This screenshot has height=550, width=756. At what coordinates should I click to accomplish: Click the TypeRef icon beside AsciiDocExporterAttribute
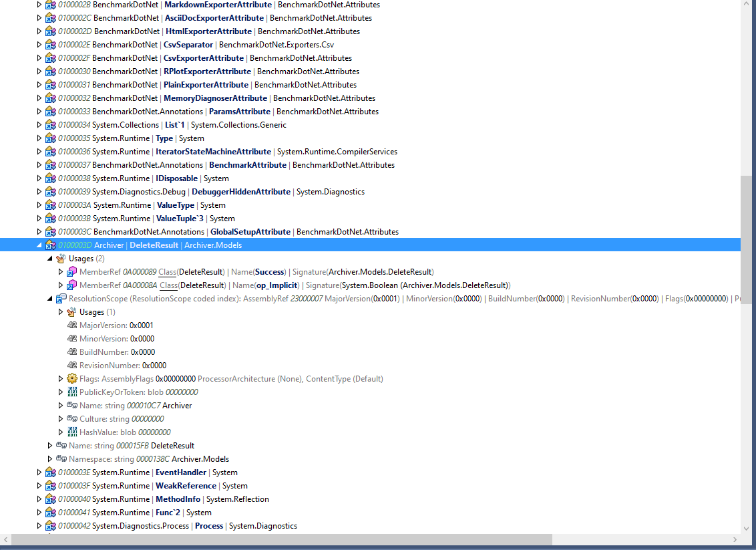(x=50, y=18)
